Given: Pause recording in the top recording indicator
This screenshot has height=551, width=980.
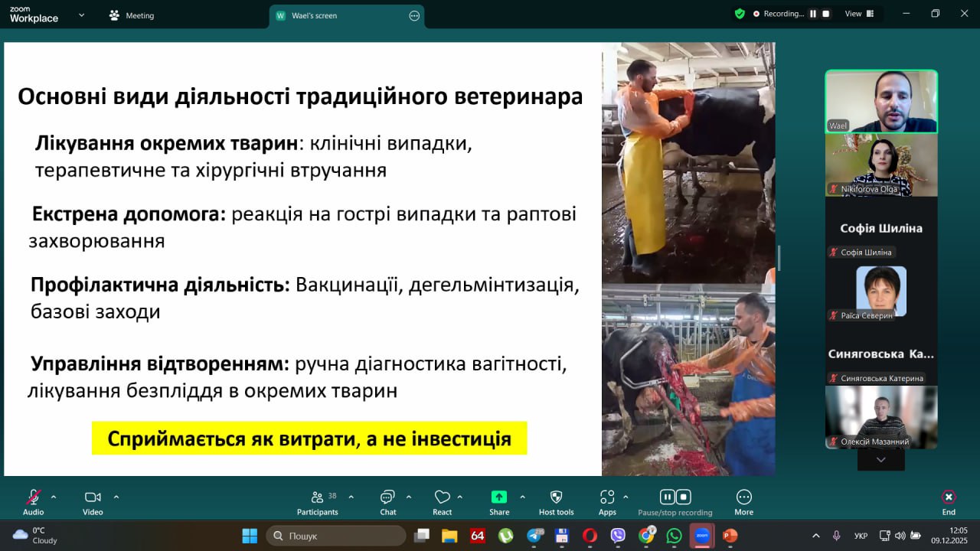Looking at the screenshot, I should [813, 14].
